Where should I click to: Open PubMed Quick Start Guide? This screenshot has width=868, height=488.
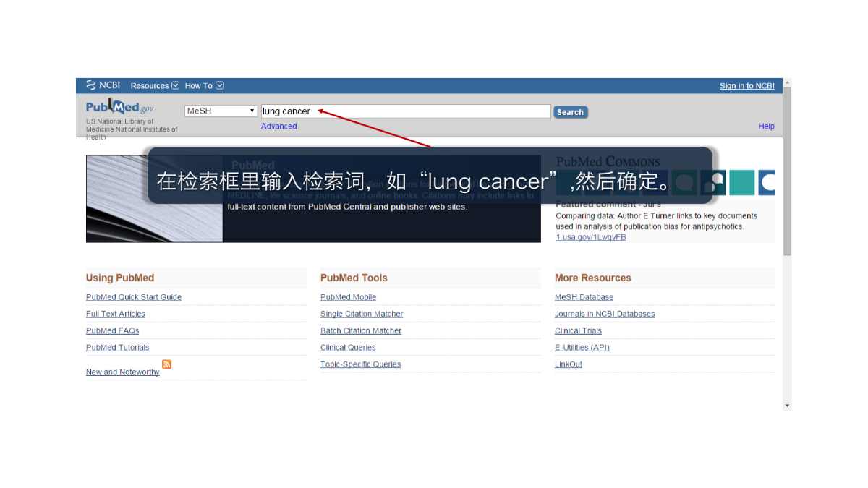point(134,297)
